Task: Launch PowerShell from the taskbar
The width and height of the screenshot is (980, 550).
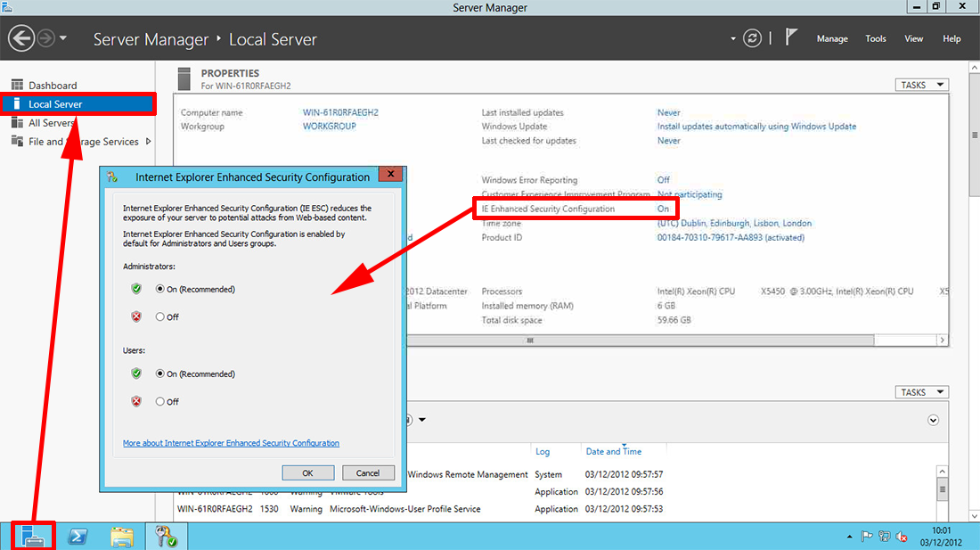Action: pyautogui.click(x=78, y=537)
